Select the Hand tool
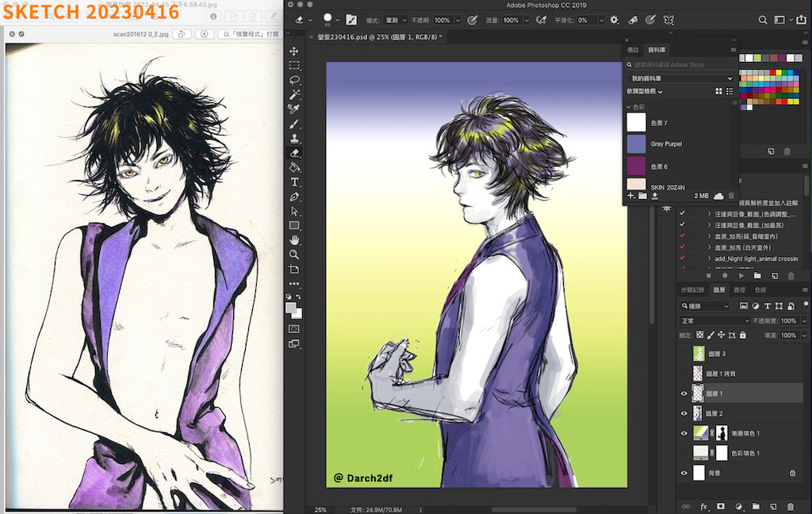This screenshot has height=514, width=812. tap(294, 240)
